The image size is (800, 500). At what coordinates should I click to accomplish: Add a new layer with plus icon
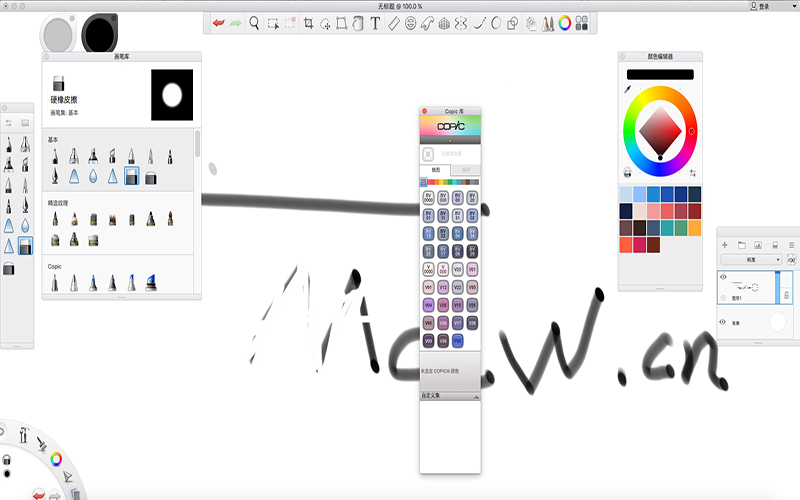coord(724,245)
